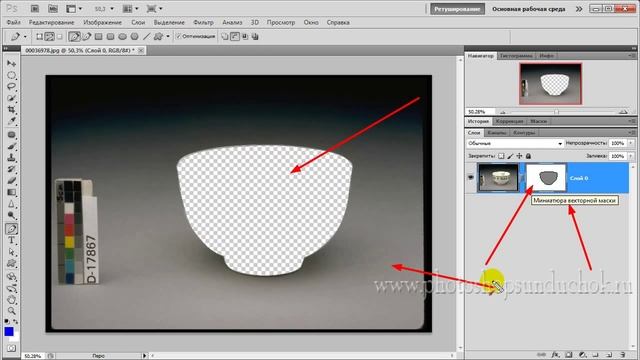Select the Hand tool

(x=11, y=300)
